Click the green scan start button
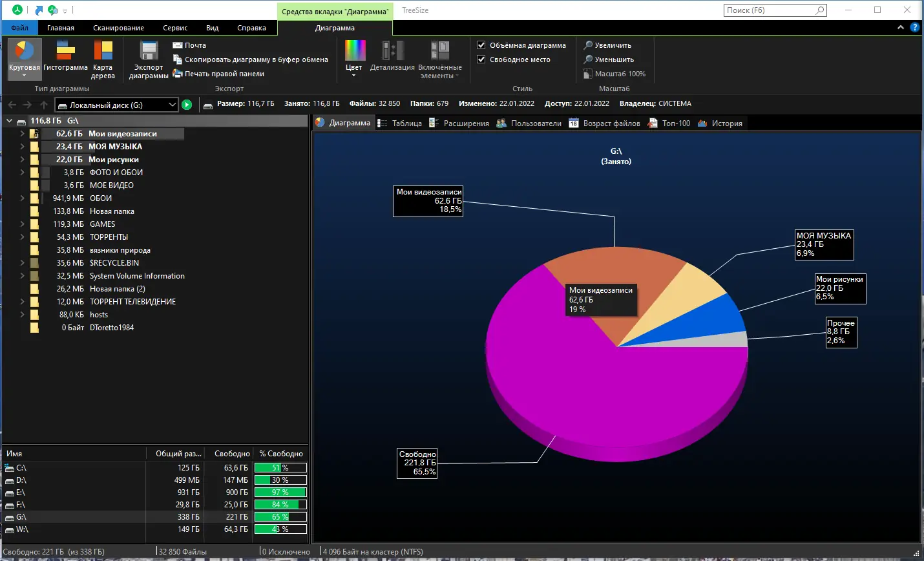The image size is (924, 561). coord(187,105)
